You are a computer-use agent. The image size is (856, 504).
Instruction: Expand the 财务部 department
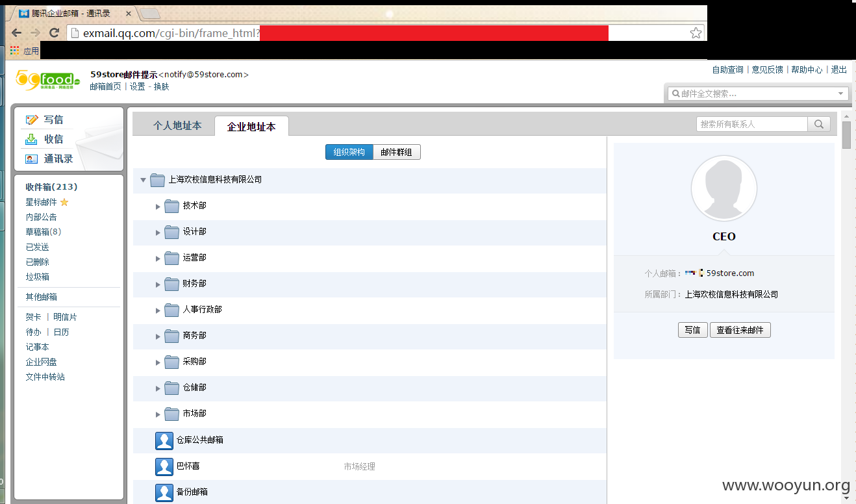click(158, 284)
